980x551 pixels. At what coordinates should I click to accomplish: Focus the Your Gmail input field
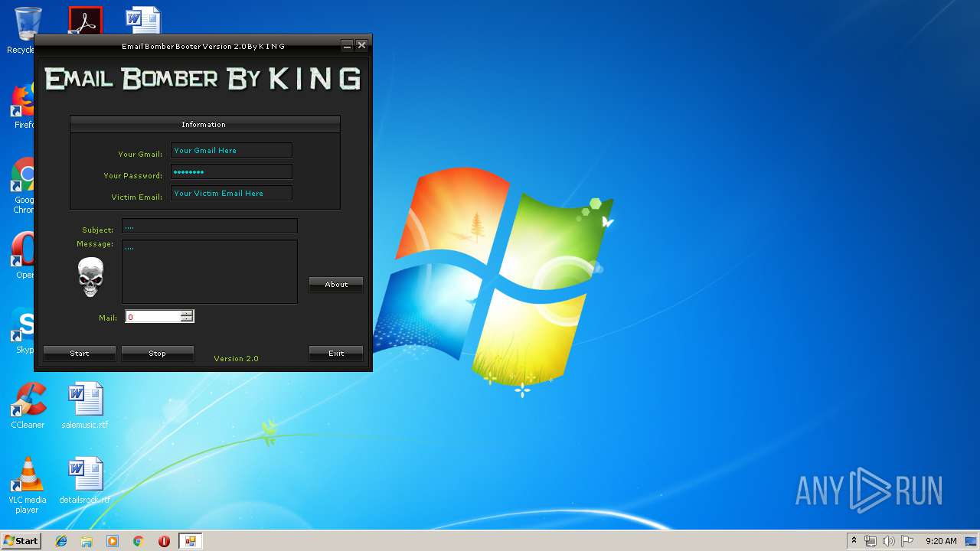click(x=231, y=151)
